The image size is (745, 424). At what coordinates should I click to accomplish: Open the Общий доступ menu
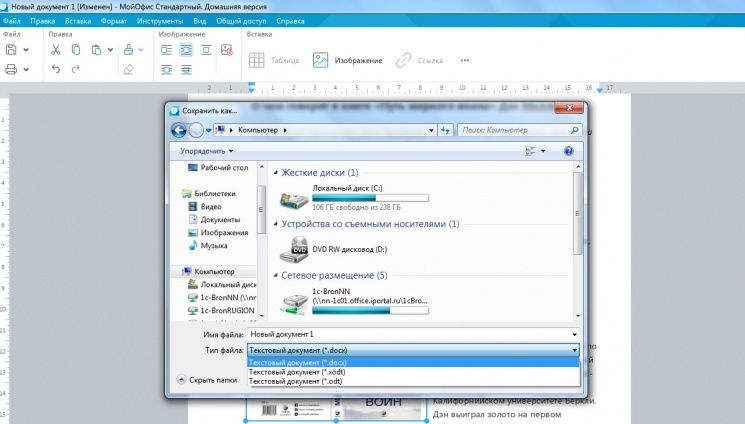(241, 21)
